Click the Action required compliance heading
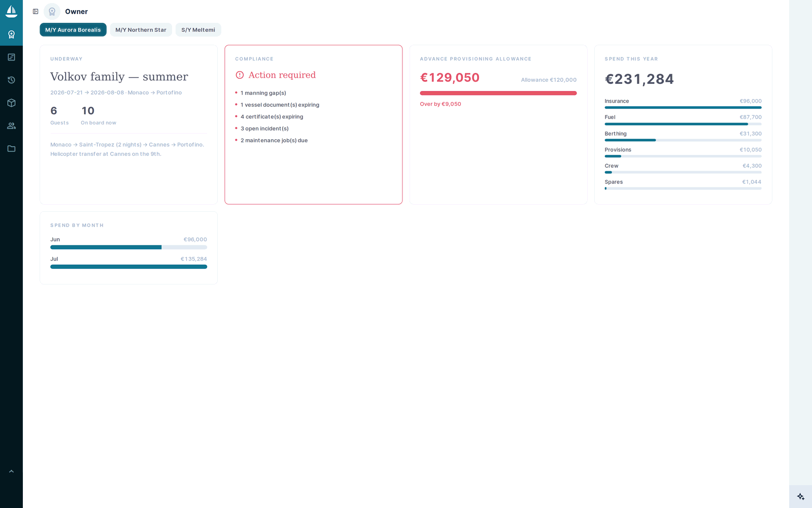 tap(282, 75)
